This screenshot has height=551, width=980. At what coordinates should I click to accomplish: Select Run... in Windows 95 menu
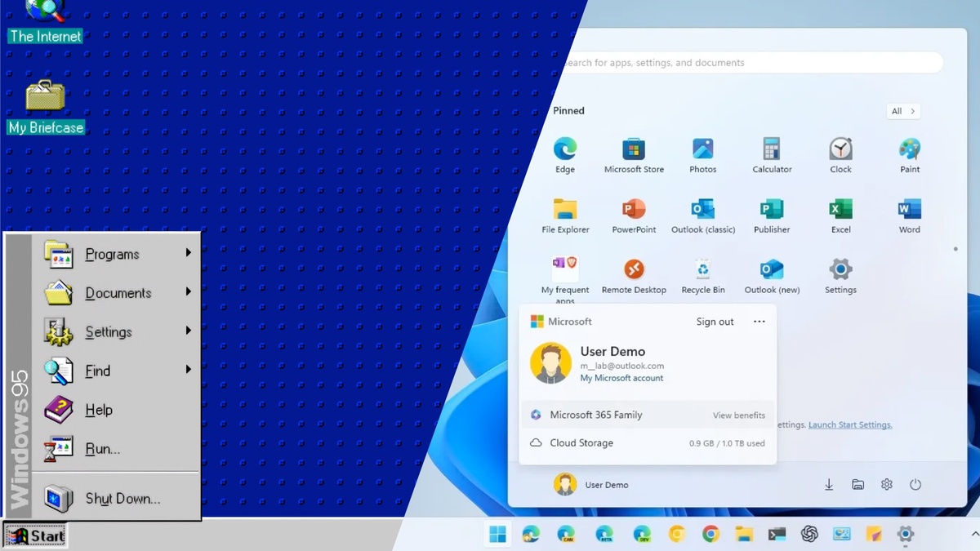[x=116, y=449]
